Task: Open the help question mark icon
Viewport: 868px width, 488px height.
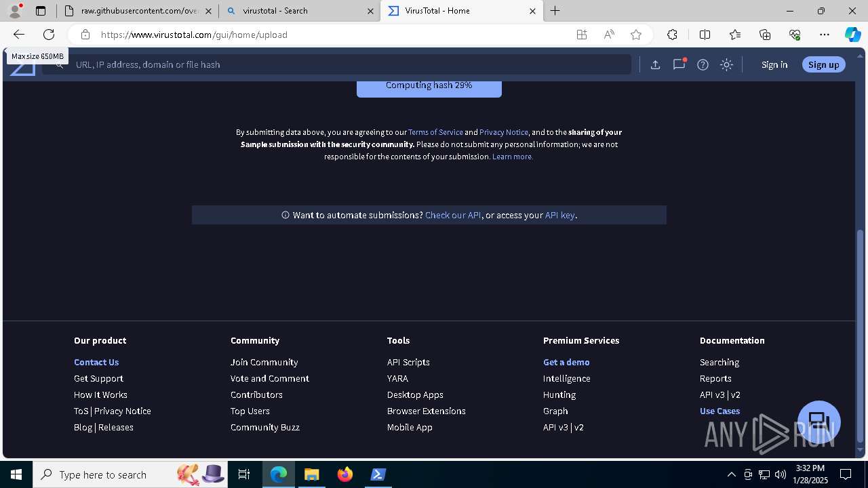Action: (703, 64)
